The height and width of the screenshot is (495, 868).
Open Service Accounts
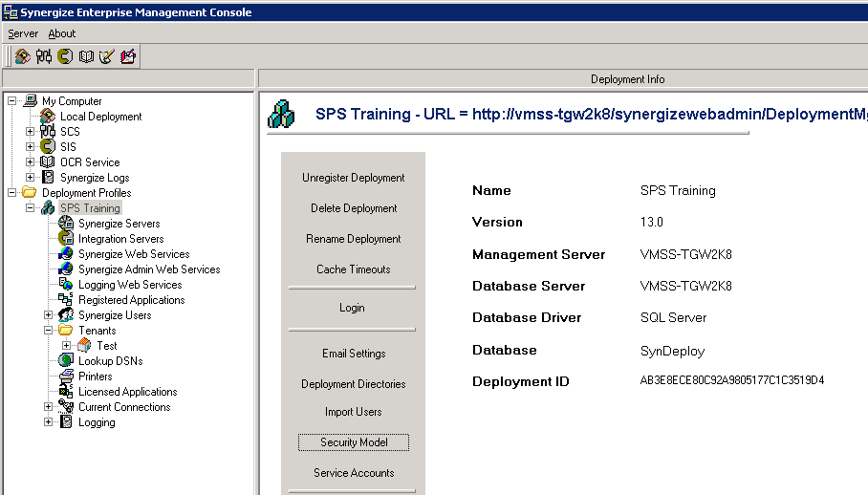pyautogui.click(x=354, y=473)
